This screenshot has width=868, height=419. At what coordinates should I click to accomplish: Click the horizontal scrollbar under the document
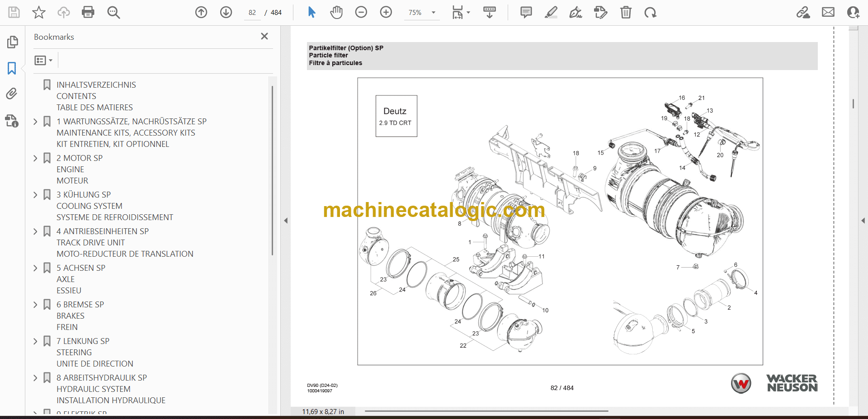[486, 411]
